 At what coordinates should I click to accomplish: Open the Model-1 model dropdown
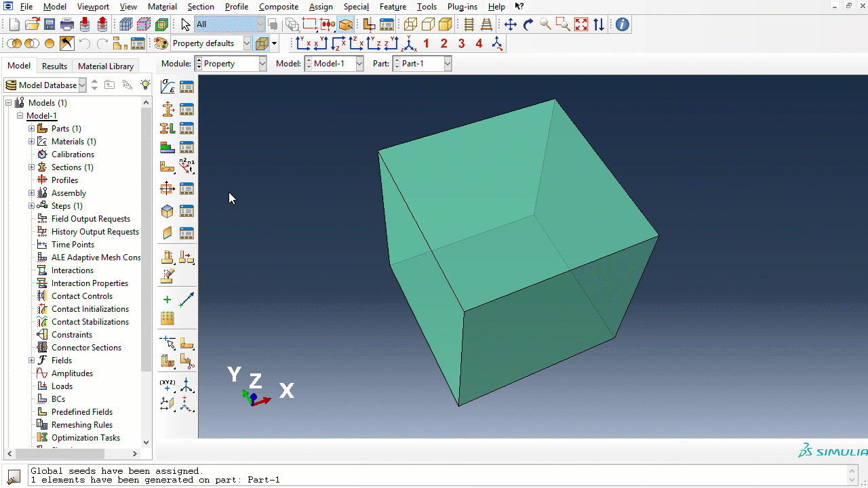334,64
